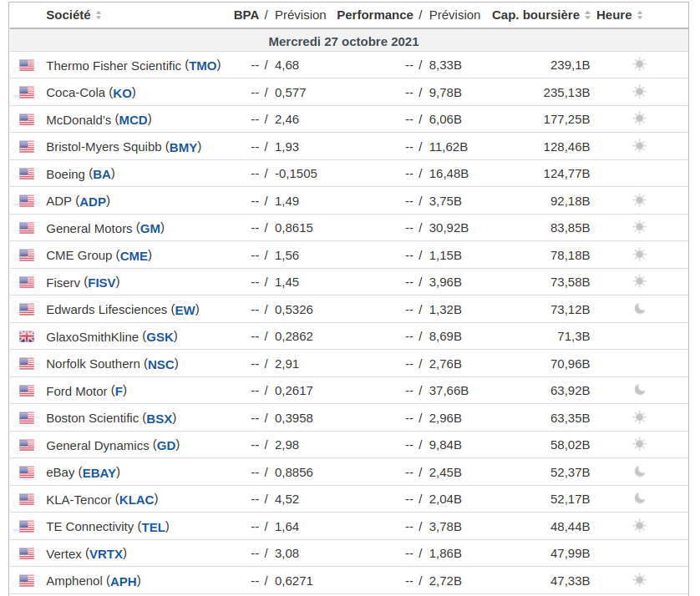700x596 pixels.
Task: Click the US flag beside Norfolk Southern
Action: tap(27, 364)
